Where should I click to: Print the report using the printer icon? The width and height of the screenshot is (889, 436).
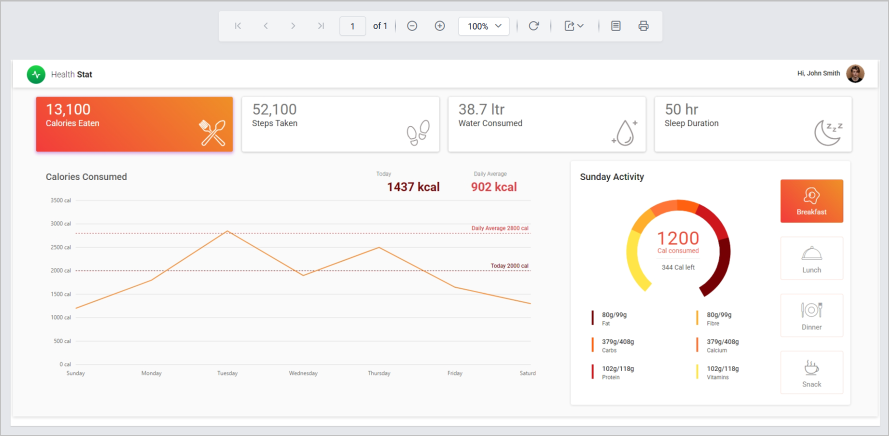tap(643, 26)
